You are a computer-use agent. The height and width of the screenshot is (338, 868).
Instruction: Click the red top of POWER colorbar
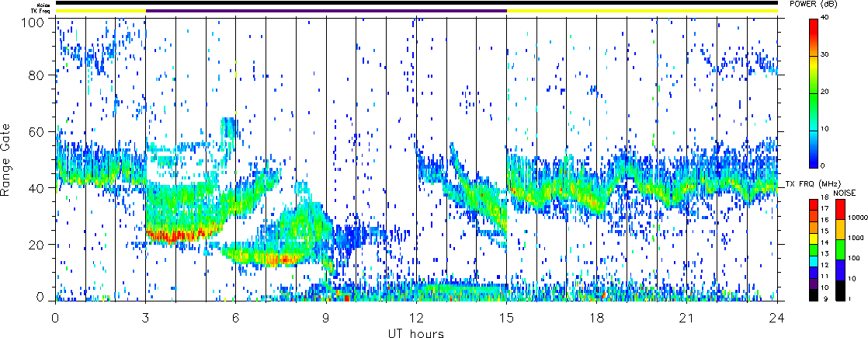click(813, 28)
